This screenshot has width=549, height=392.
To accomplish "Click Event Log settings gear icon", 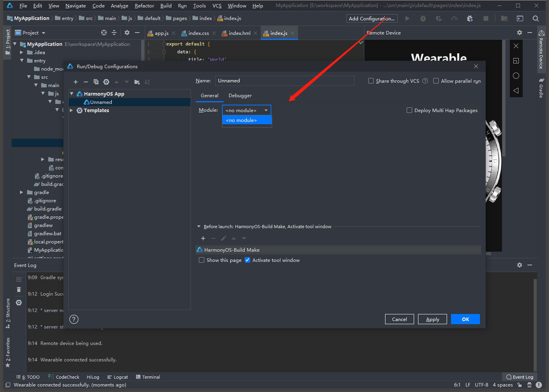I will [x=520, y=265].
